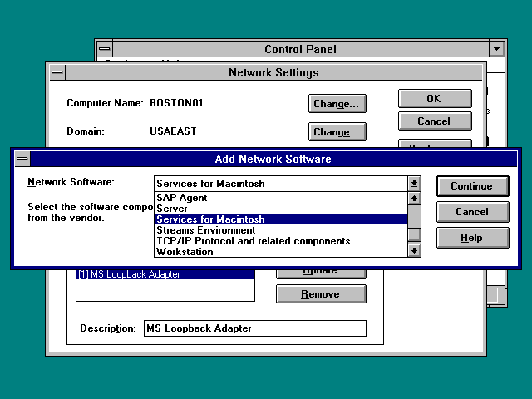The image size is (532, 399).
Task: Click Cancel in Network Settings
Action: click(435, 121)
